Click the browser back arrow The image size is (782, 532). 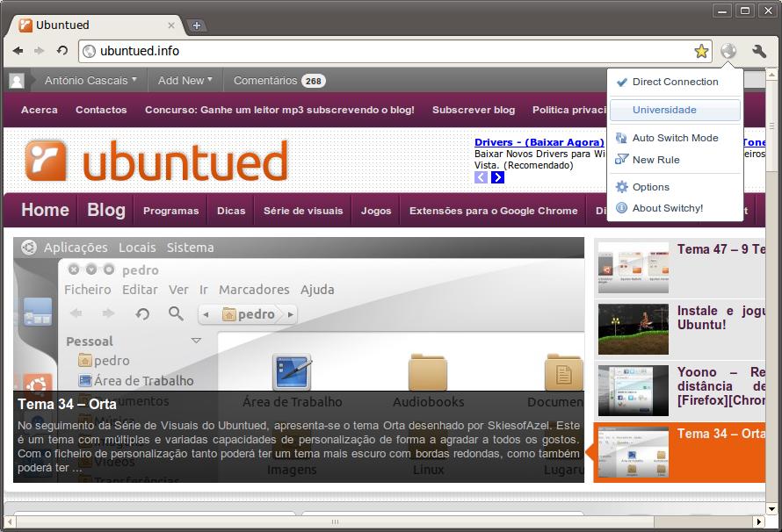point(18,50)
